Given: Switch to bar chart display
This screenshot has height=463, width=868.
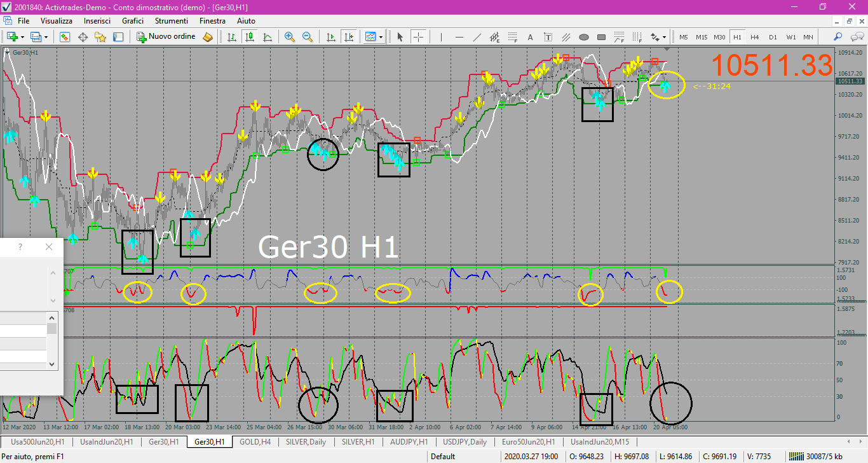Looking at the screenshot, I should [x=233, y=37].
